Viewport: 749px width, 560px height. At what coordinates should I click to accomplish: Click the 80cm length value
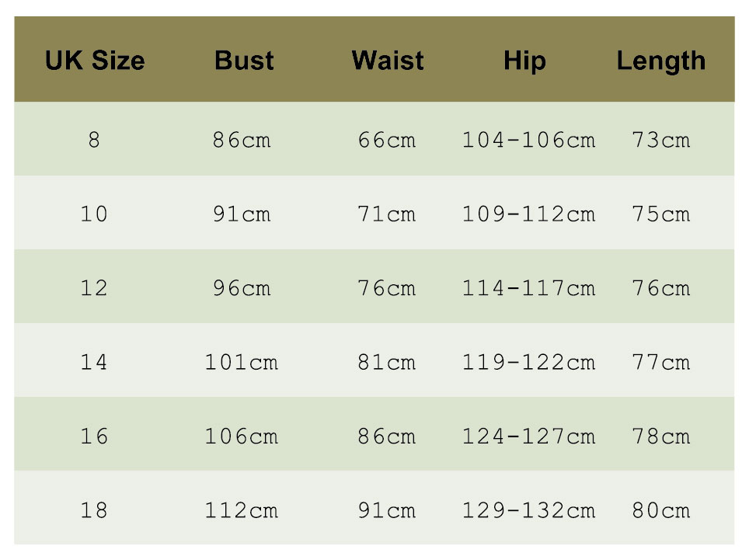tap(661, 510)
